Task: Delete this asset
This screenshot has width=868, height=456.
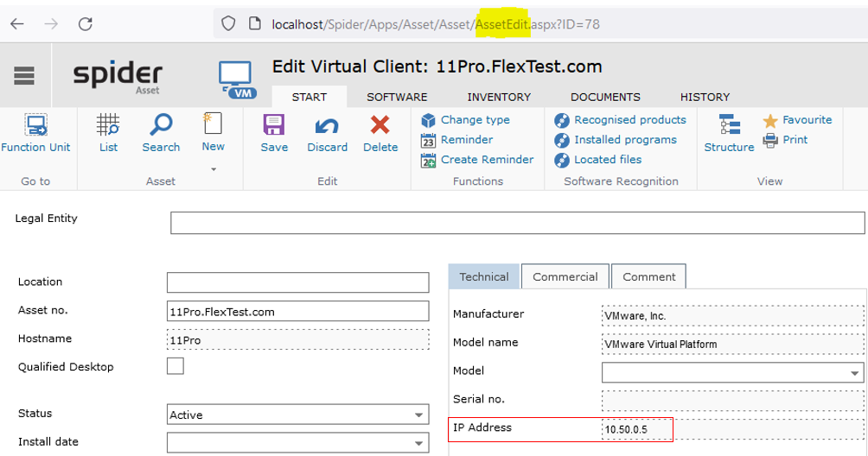Action: (x=380, y=133)
